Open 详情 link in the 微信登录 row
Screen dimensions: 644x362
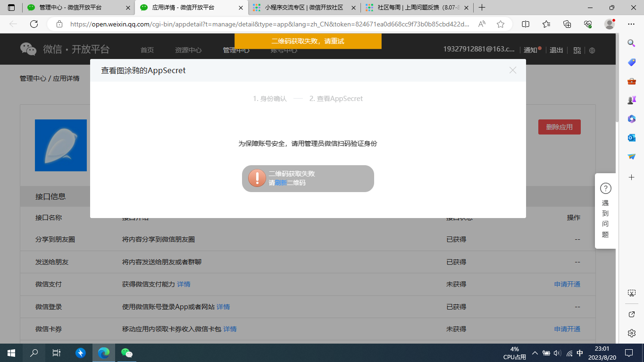click(x=223, y=307)
